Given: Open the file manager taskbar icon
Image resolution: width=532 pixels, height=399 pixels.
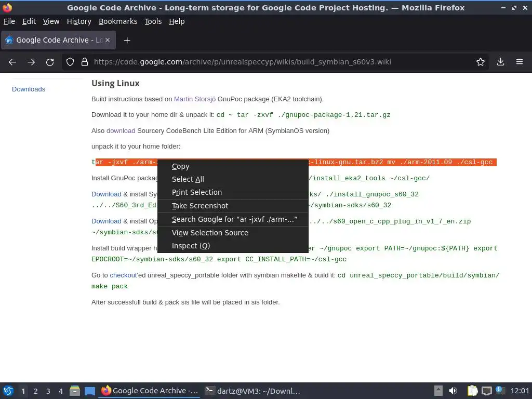Looking at the screenshot, I should coord(75,391).
